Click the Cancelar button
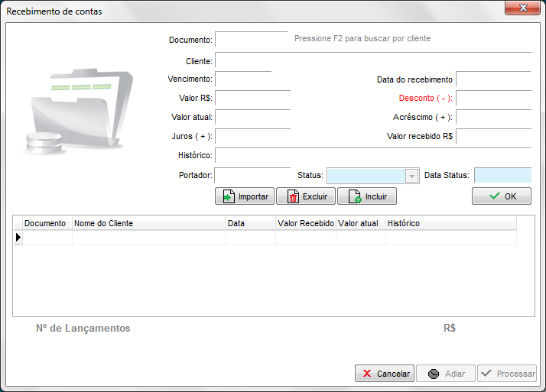This screenshot has height=392, width=546. pos(385,374)
